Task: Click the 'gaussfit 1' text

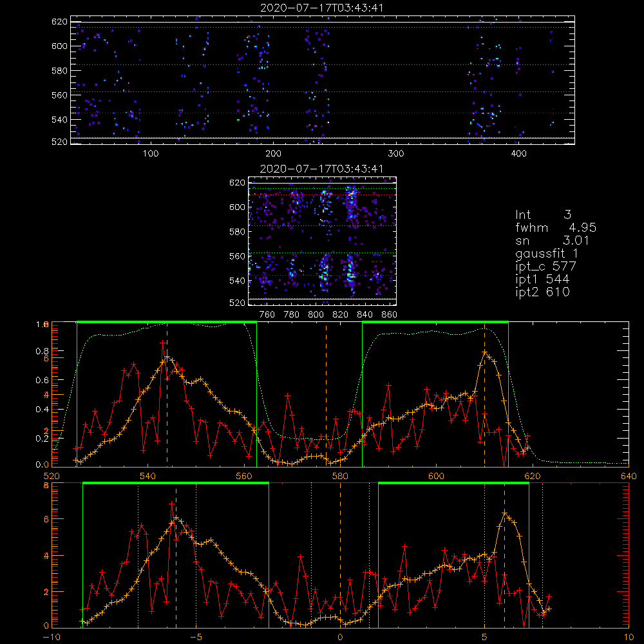Action: click(547, 253)
